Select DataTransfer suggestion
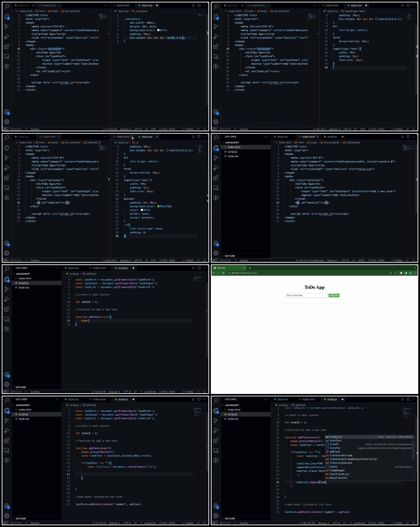 pos(369,478)
